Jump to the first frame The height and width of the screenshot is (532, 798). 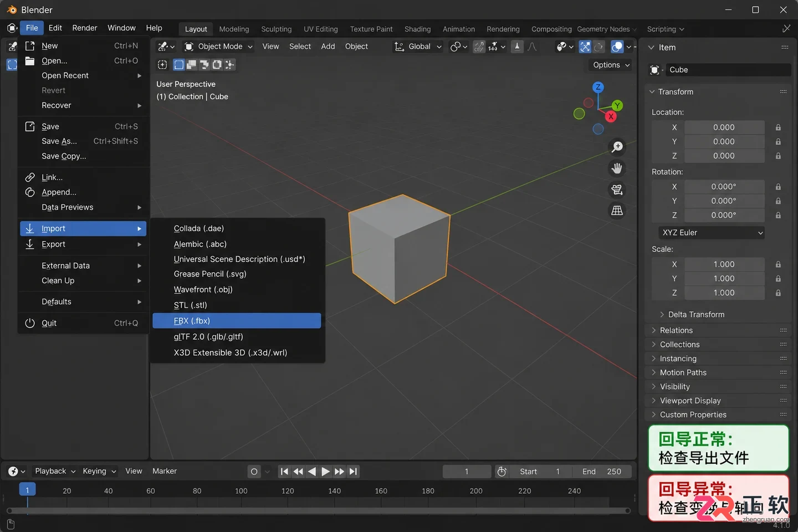click(284, 472)
